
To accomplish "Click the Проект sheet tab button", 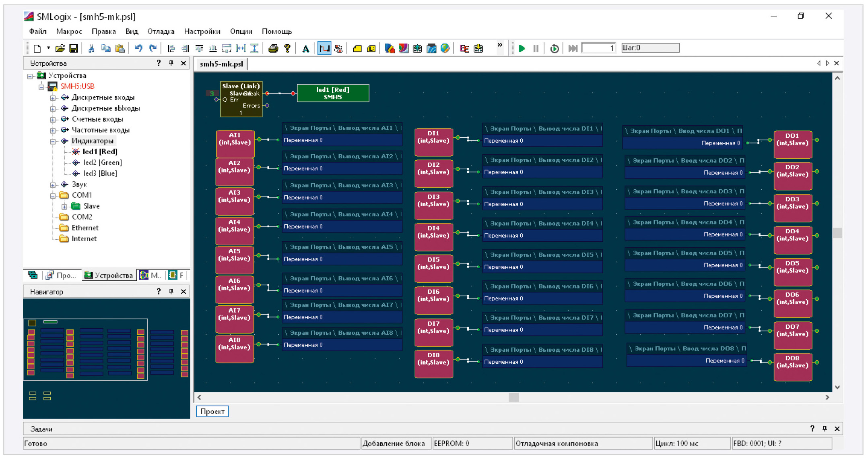I will pos(212,411).
